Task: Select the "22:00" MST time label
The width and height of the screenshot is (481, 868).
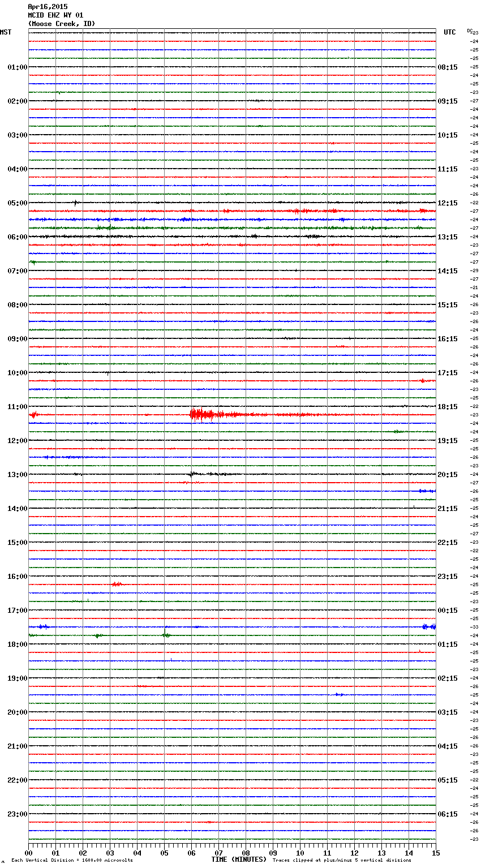Action: pos(18,780)
